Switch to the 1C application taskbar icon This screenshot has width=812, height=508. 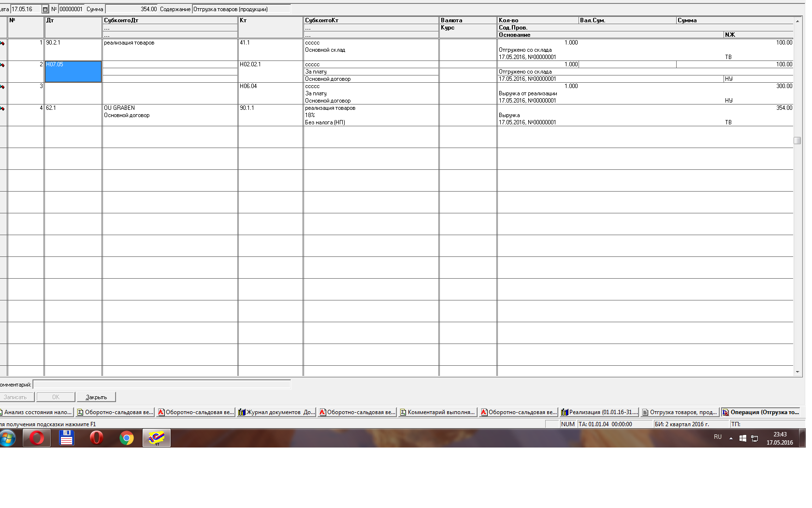coord(157,438)
